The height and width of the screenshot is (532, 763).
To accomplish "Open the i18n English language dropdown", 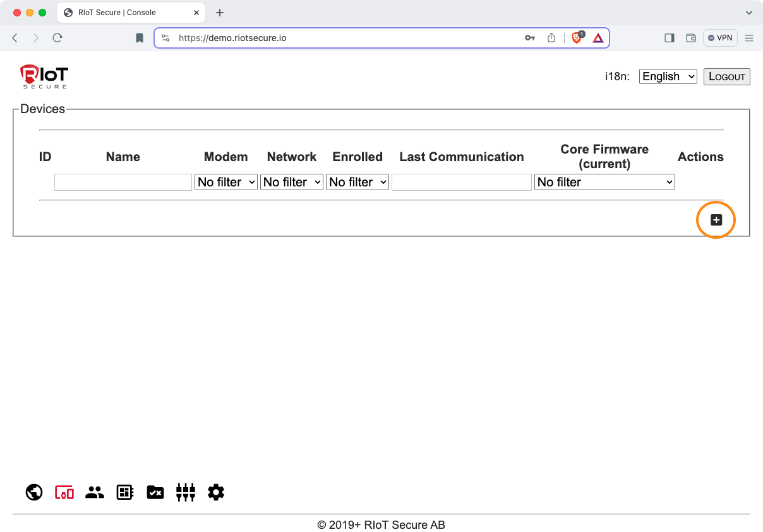I will pos(668,76).
